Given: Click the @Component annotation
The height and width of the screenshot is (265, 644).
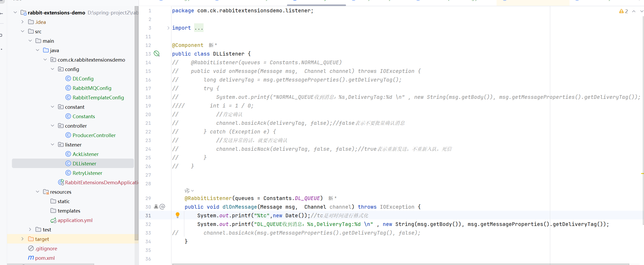Looking at the screenshot, I should coord(188,45).
